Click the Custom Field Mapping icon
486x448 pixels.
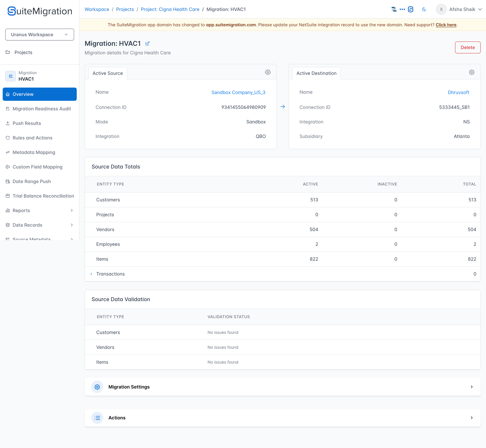click(8, 167)
